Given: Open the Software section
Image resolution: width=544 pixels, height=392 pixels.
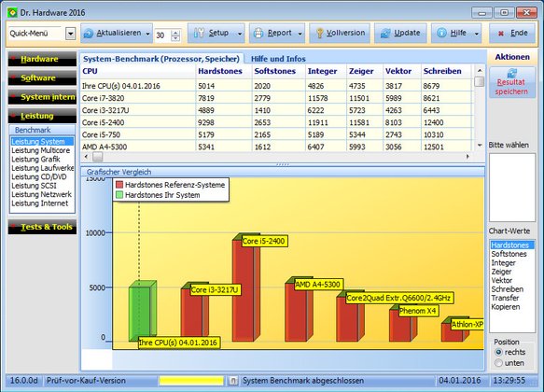Looking at the screenshot, I should point(42,78).
